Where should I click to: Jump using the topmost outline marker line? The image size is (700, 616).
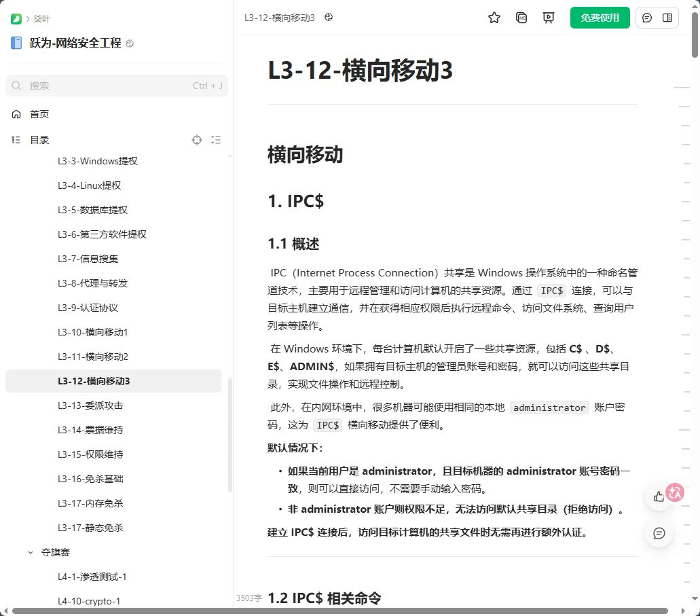(682, 88)
